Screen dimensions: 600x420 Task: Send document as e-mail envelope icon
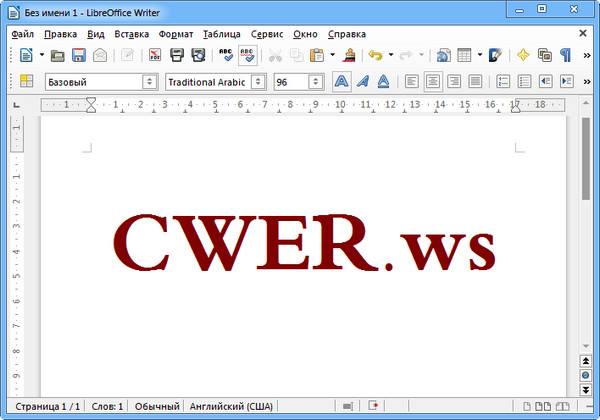[100, 55]
